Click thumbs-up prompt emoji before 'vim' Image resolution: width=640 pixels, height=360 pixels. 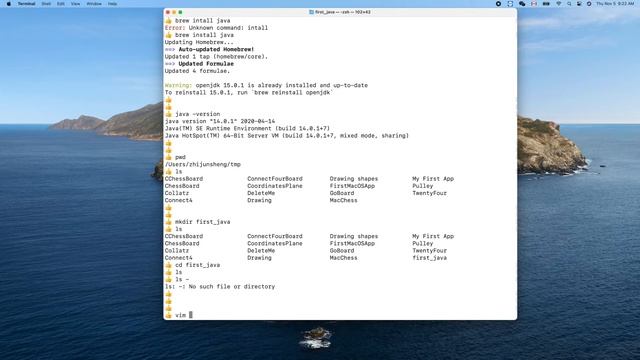click(169, 315)
